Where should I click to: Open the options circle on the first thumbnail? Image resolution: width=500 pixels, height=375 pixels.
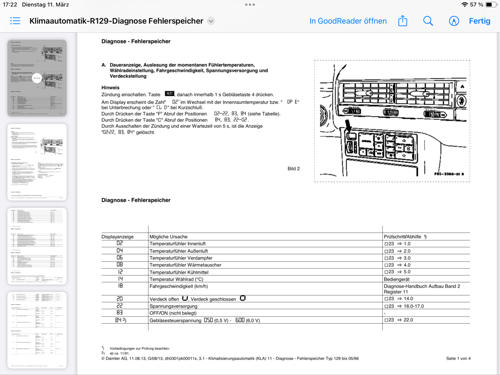click(x=37, y=78)
